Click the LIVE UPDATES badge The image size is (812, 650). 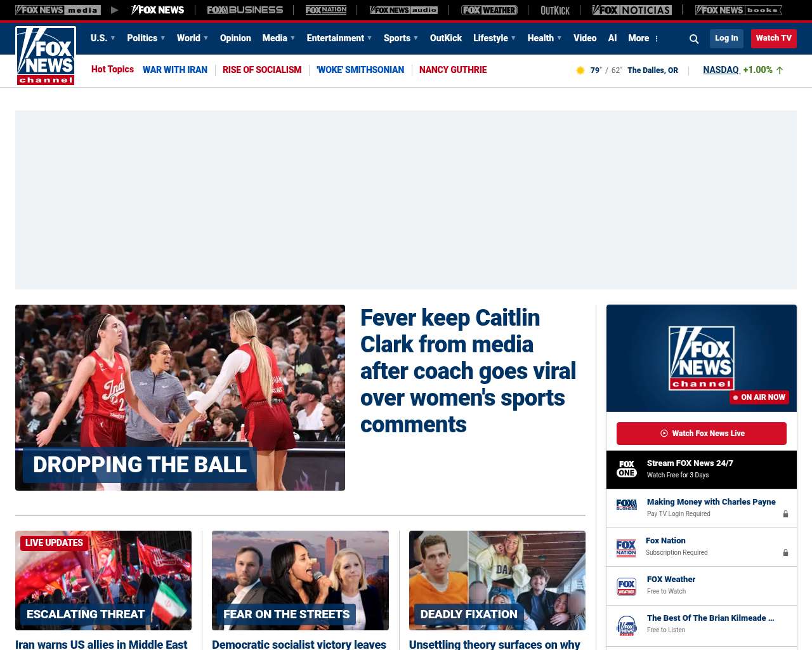point(54,543)
